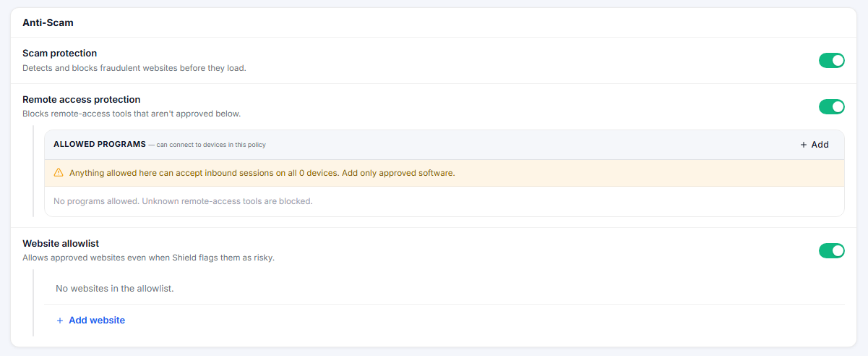Add an allowed remote-access program

815,145
